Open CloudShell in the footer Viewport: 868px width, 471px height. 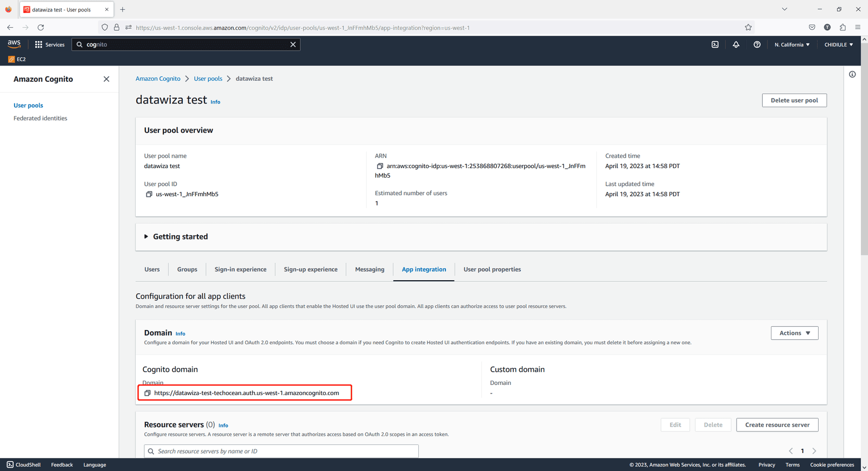[x=24, y=464]
